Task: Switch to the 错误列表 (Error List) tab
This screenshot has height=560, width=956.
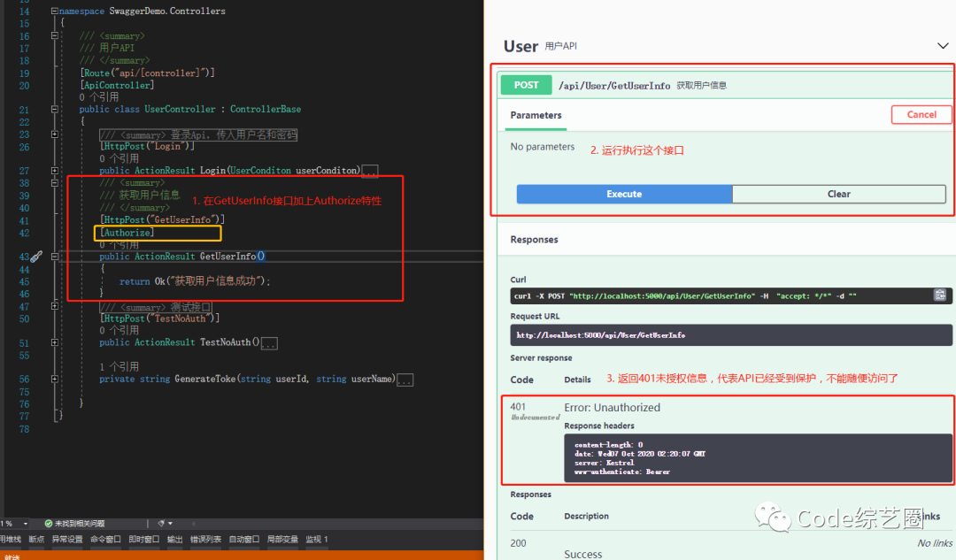Action: pos(205,540)
